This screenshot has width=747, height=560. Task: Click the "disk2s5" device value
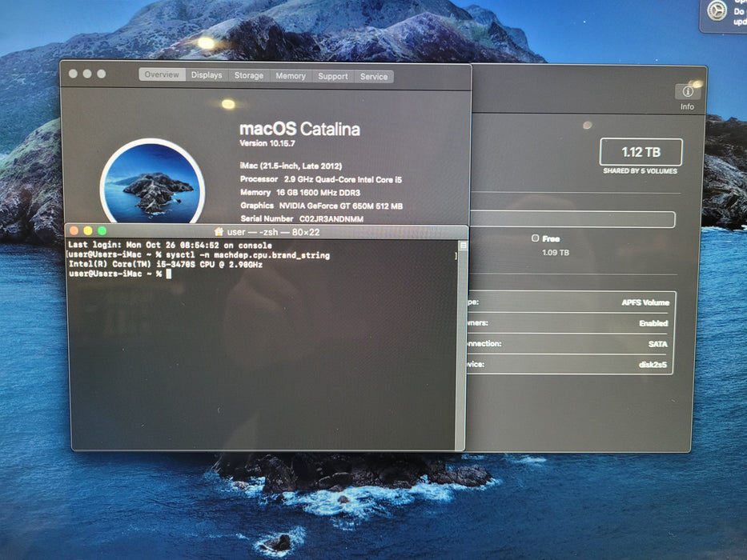click(653, 365)
